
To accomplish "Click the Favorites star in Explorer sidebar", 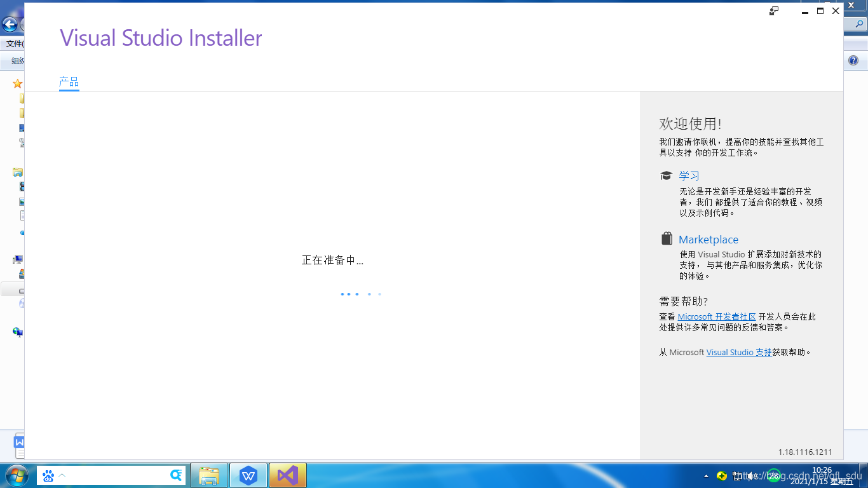I will [x=17, y=83].
